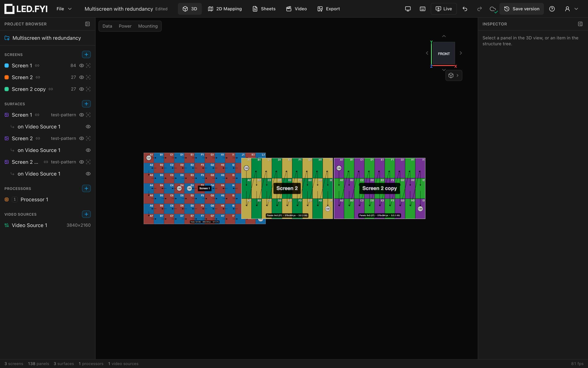The height and width of the screenshot is (368, 588).
Task: Open the File dropdown menu
Action: 64,9
